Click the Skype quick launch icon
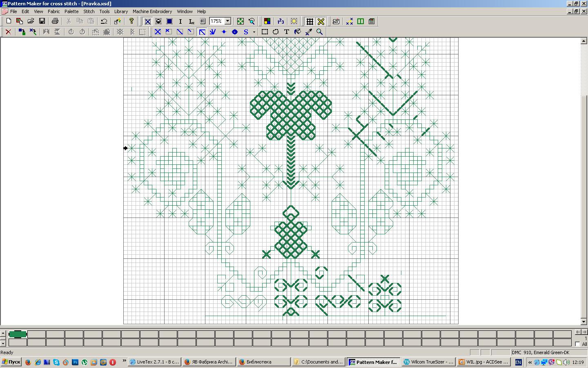This screenshot has height=368, width=588. (56, 362)
